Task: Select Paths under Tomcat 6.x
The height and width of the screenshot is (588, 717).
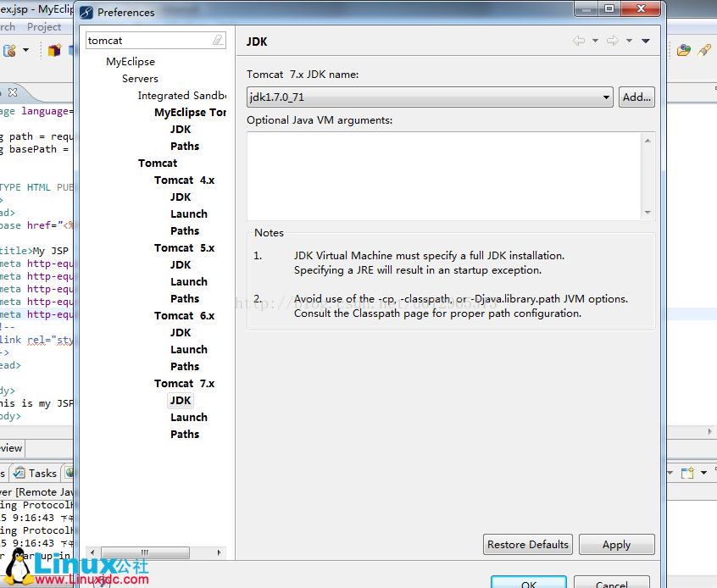Action: tap(185, 366)
